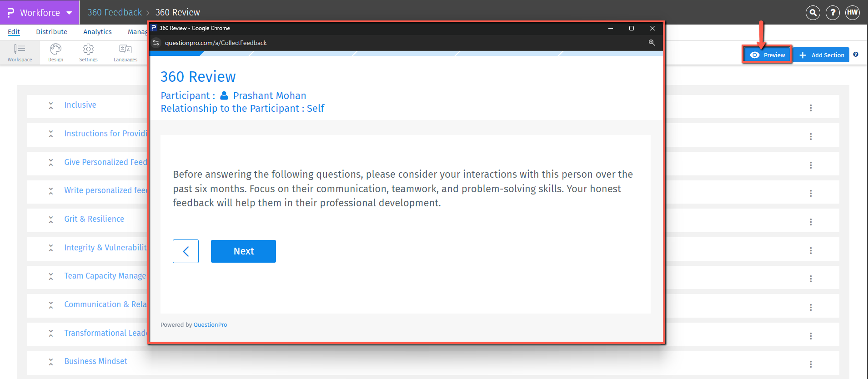Open three-dot menu for Instructions row
Image resolution: width=868 pixels, height=379 pixels.
point(810,137)
